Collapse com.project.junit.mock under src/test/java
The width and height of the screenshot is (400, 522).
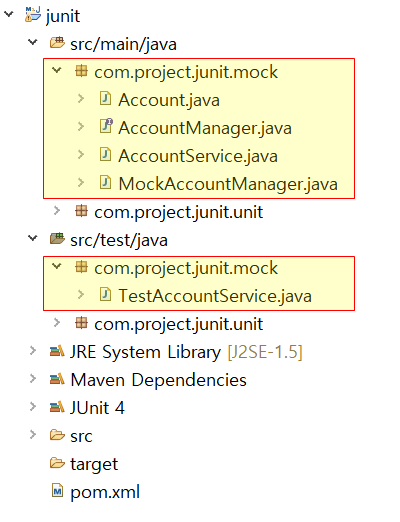(57, 266)
